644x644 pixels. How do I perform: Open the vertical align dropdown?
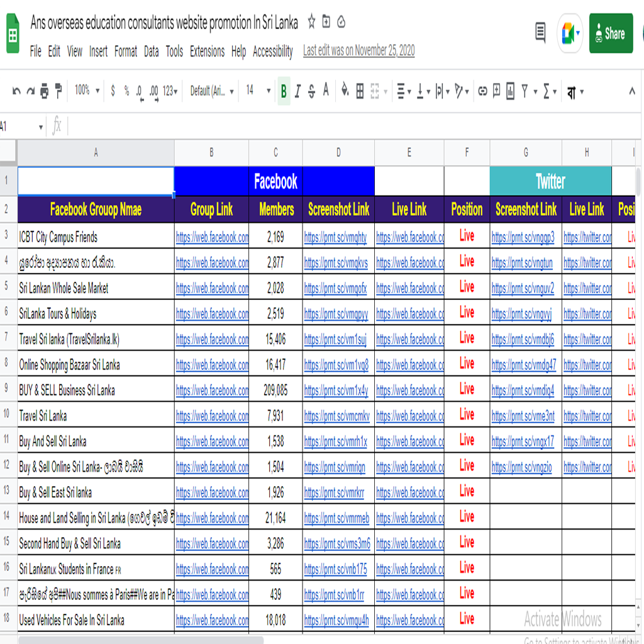tap(423, 91)
